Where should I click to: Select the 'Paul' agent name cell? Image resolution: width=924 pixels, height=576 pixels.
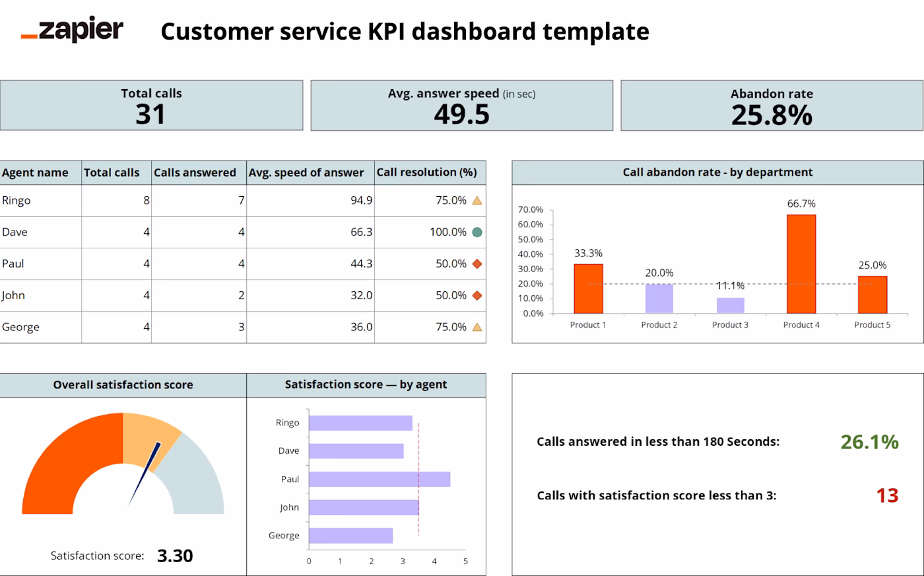40,264
